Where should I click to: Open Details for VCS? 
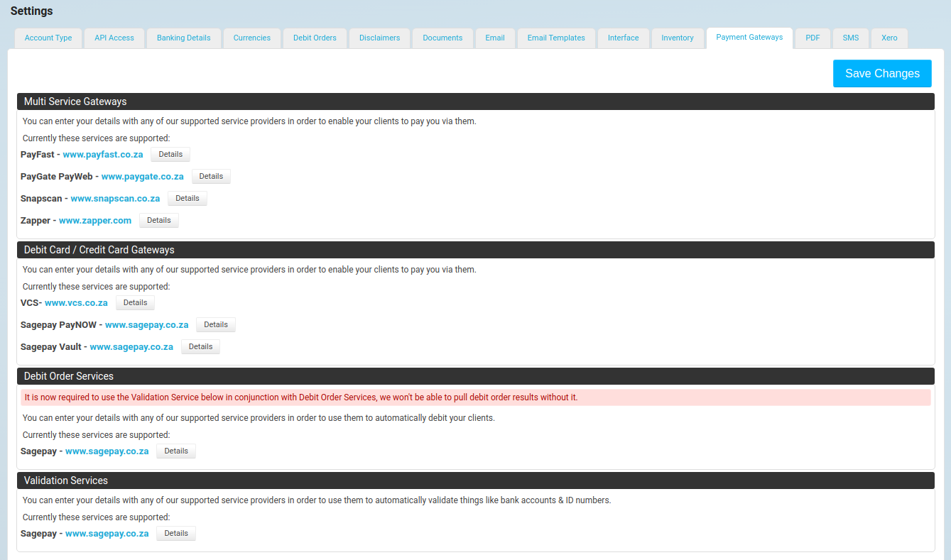pos(135,302)
